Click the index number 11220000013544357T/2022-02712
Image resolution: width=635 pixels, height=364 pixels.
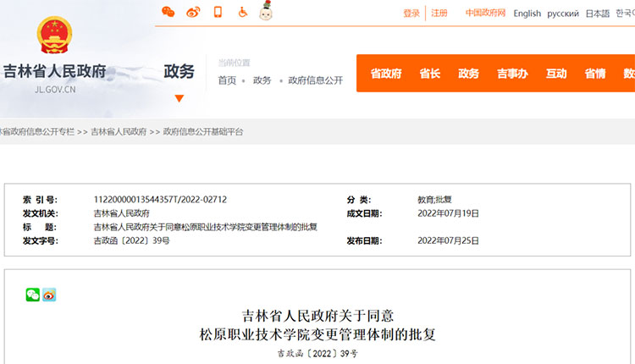pyautogui.click(x=160, y=200)
